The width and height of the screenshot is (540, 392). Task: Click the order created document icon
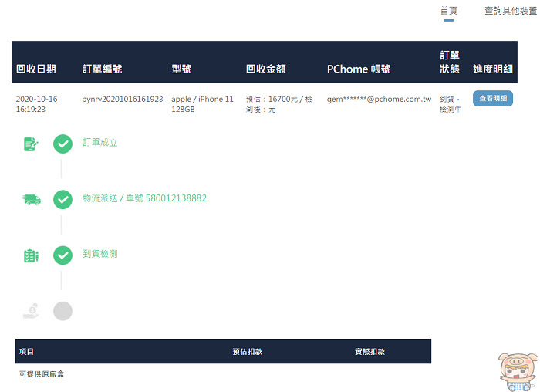click(31, 144)
